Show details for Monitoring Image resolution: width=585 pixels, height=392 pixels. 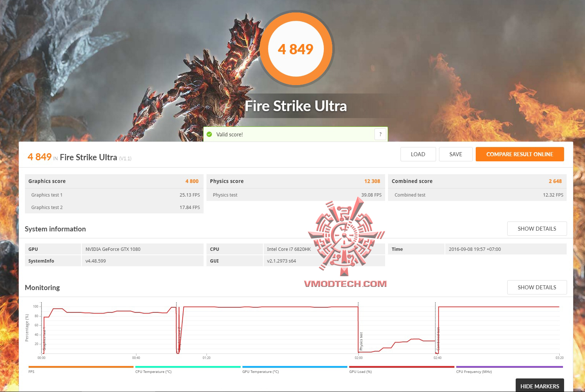click(537, 287)
